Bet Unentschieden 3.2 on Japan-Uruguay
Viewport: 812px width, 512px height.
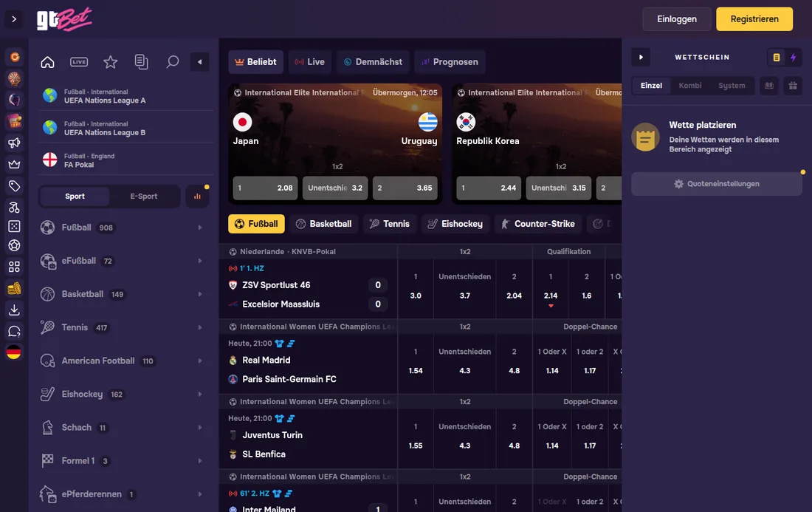click(x=335, y=188)
